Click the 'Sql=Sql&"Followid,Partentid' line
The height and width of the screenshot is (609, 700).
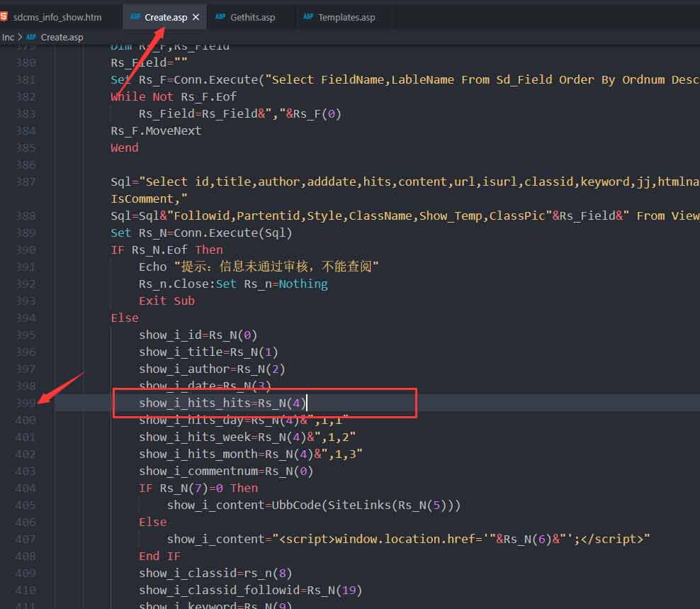pos(405,216)
